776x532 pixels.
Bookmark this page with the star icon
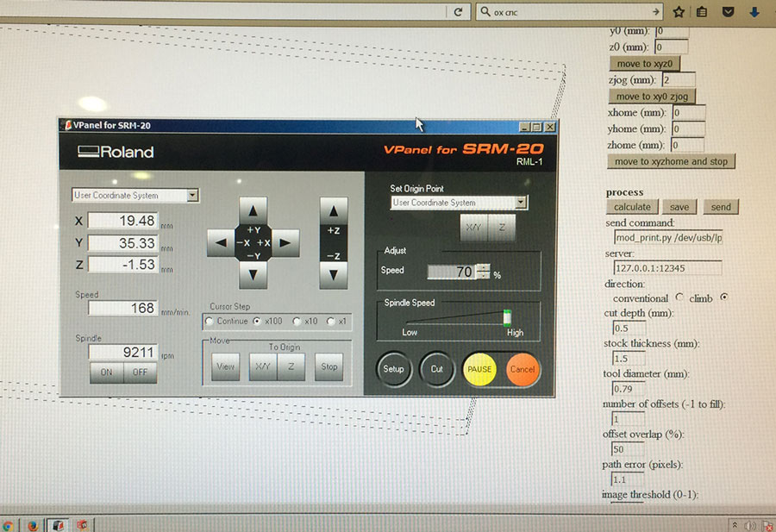point(679,12)
